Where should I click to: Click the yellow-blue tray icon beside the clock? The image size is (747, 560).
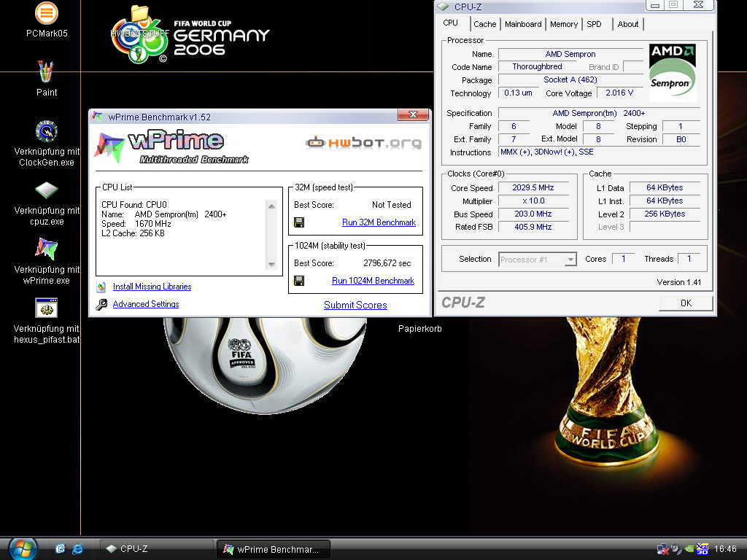(x=703, y=549)
